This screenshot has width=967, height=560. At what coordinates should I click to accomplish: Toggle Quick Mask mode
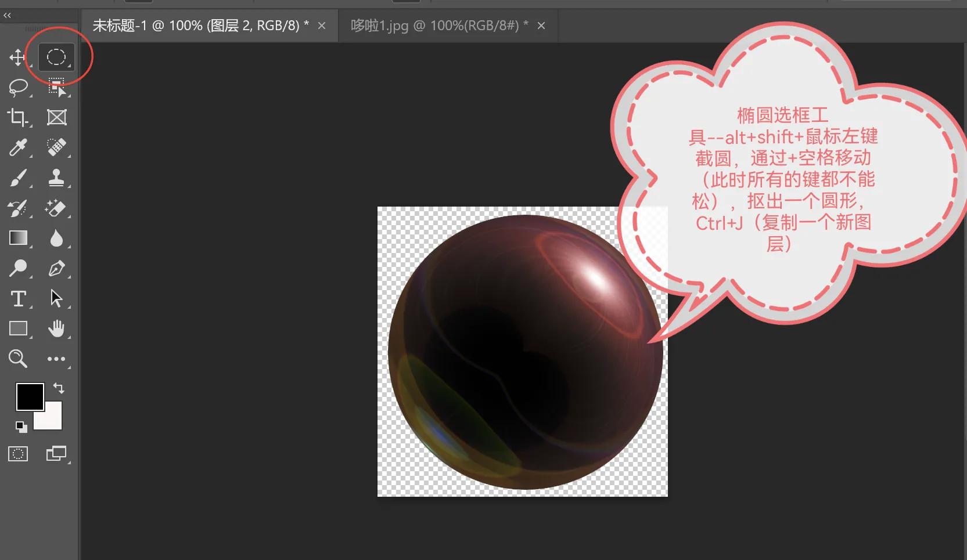[17, 454]
